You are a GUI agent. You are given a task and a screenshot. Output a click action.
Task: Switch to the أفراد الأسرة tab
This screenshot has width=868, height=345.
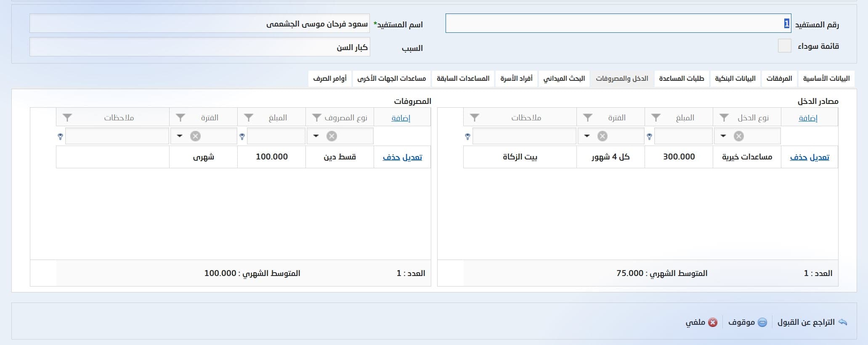[x=516, y=79]
